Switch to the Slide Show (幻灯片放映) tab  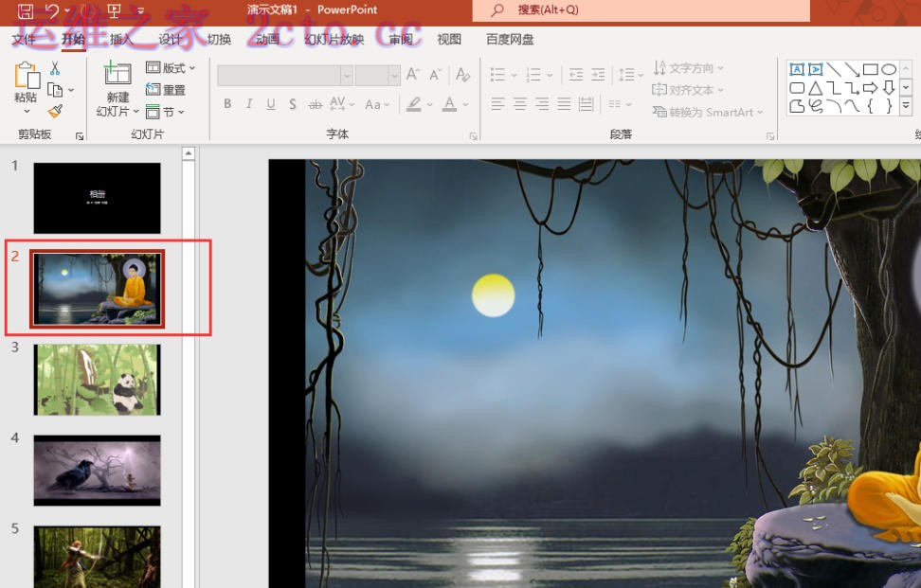pos(334,40)
